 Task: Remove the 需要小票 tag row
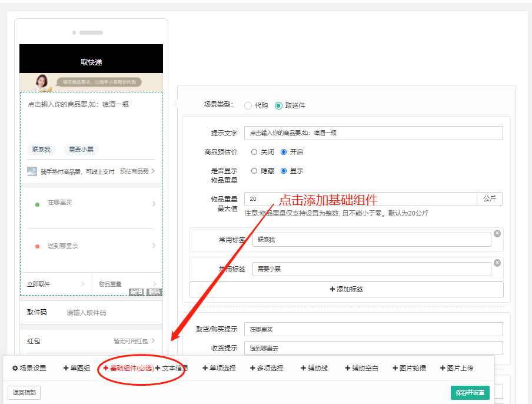(497, 263)
